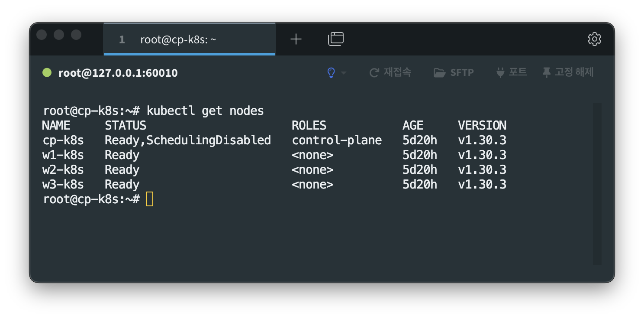Click the kubectl get nodes command text
This screenshot has width=644, height=319.
click(205, 111)
